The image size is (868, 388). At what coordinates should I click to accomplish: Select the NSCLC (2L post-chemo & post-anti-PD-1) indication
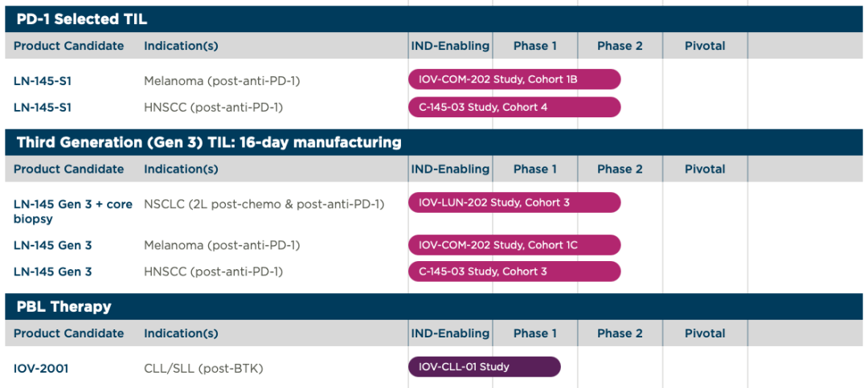pos(264,204)
